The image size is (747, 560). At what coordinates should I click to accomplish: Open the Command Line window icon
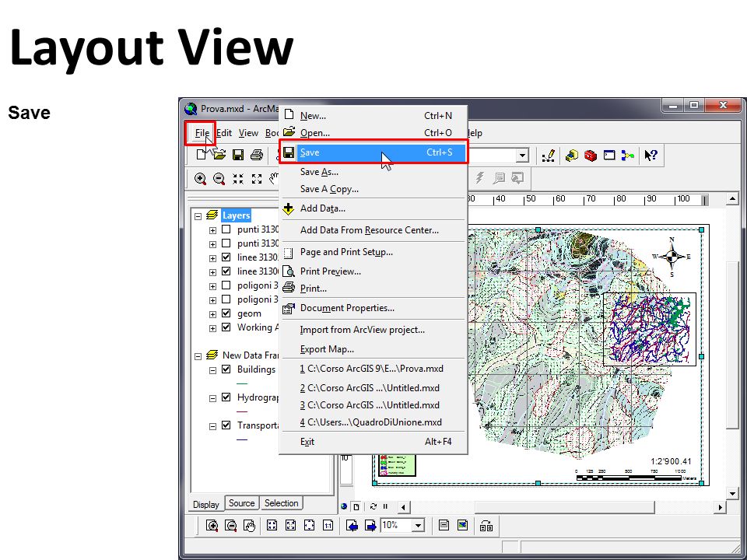click(609, 156)
